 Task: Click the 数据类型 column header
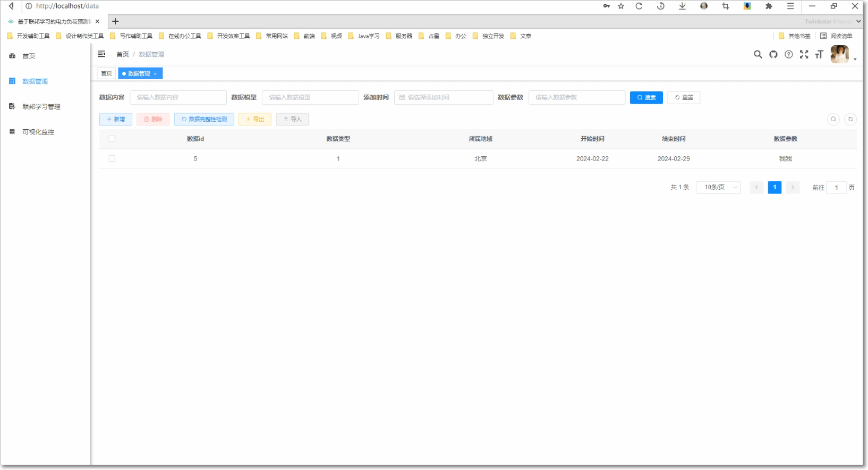click(x=338, y=139)
